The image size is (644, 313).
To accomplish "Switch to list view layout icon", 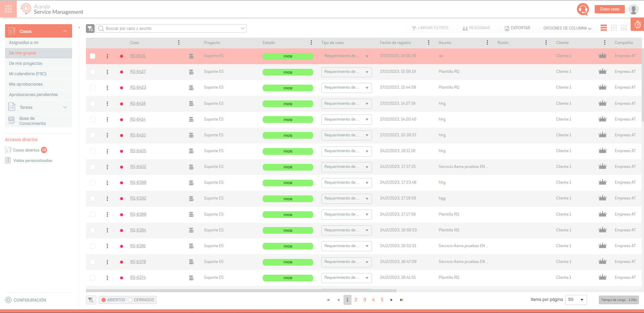I will coord(603,28).
